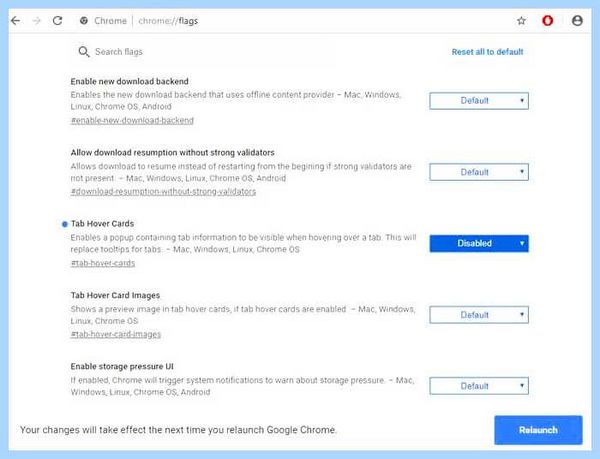Open #enable-new-download-backend link
Screen dimensions: 600x459
pos(132,120)
